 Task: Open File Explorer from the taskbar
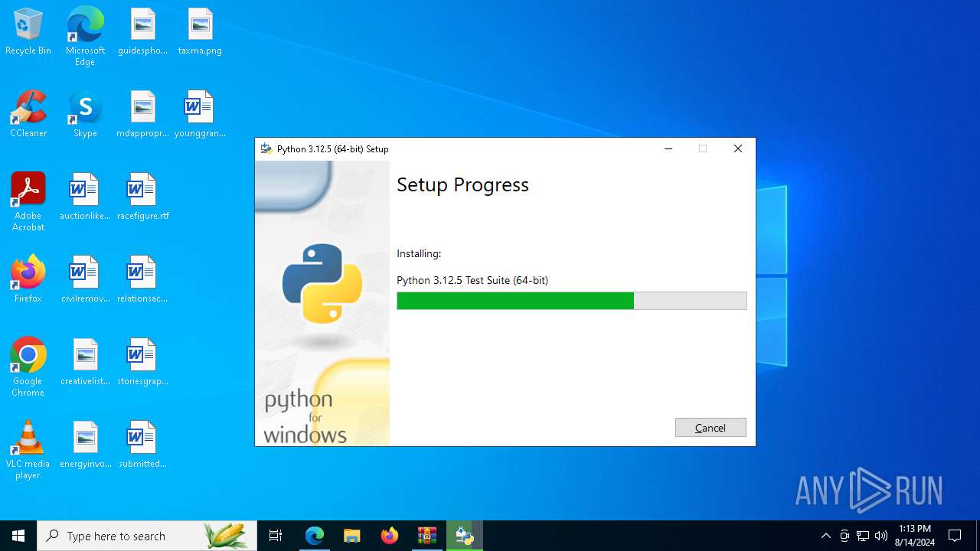coord(352,536)
